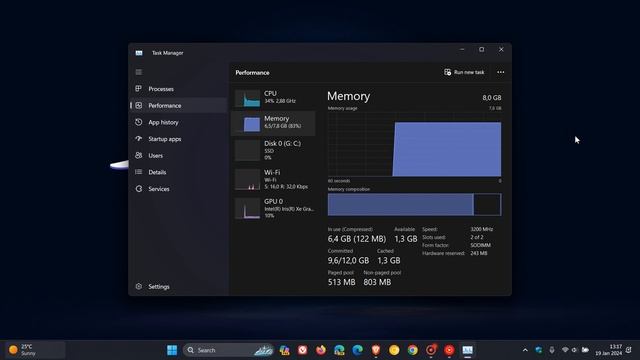Open the weather widget showing Sunny

coord(35,350)
